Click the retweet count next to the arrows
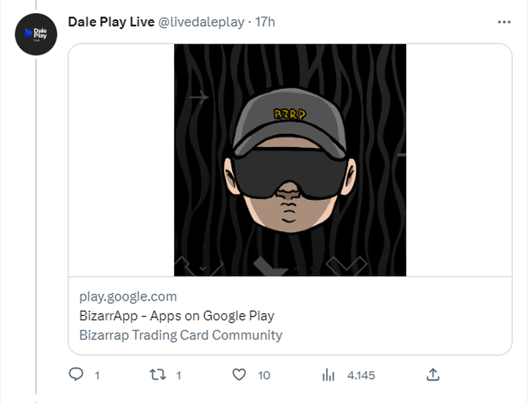This screenshot has height=403, width=532. pos(179,375)
